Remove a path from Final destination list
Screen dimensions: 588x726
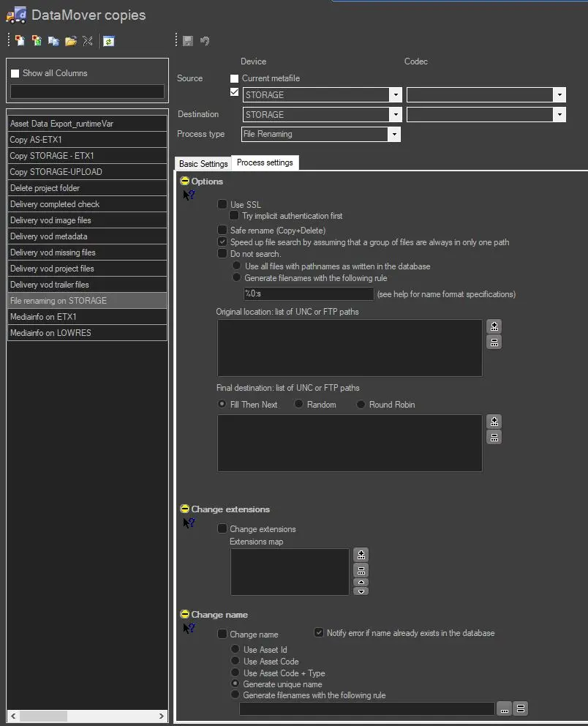[494, 438]
